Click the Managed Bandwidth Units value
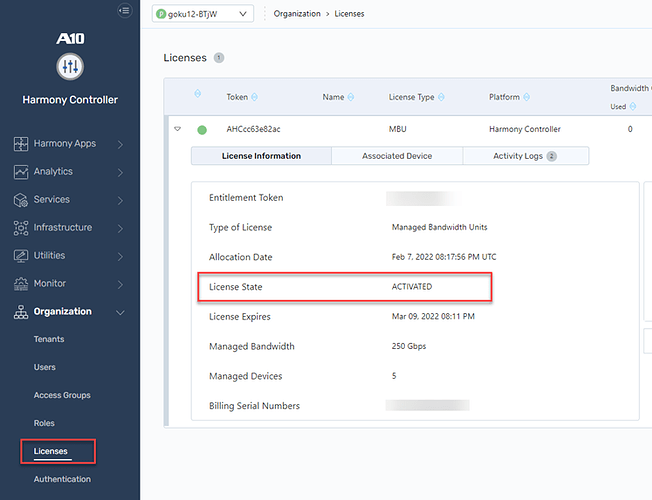Viewport: 652px width, 500px height. 440,227
